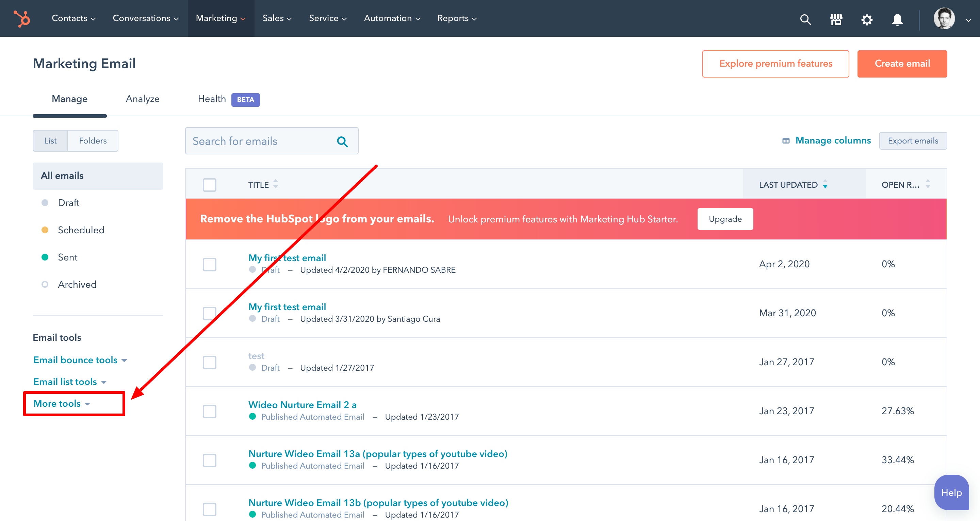This screenshot has height=521, width=980.
Task: Check the Wideo Nurture Email 2 a row
Action: [x=210, y=411]
